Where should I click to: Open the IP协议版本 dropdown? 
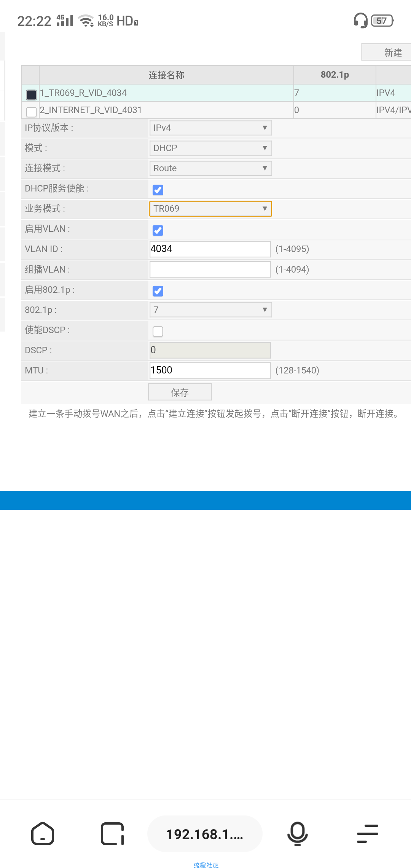(x=210, y=128)
